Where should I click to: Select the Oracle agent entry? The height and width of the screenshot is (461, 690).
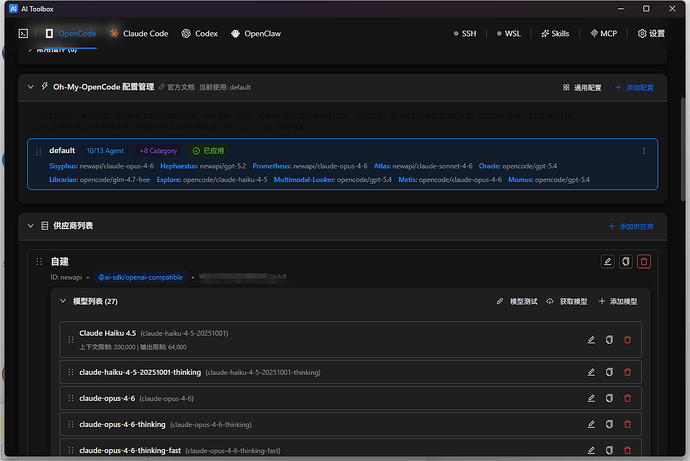click(518, 166)
